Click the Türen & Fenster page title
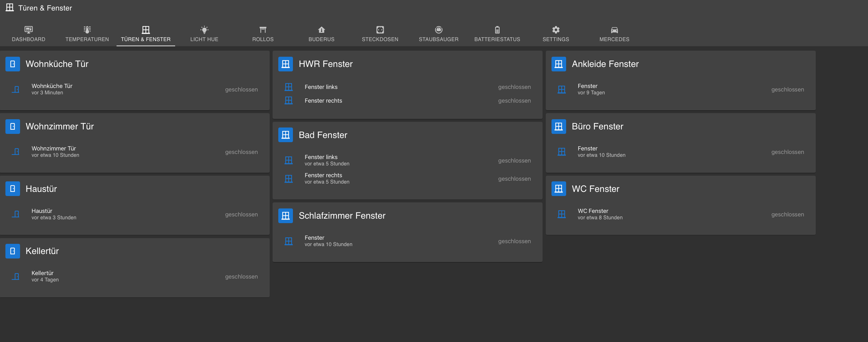This screenshot has width=868, height=342. click(45, 8)
